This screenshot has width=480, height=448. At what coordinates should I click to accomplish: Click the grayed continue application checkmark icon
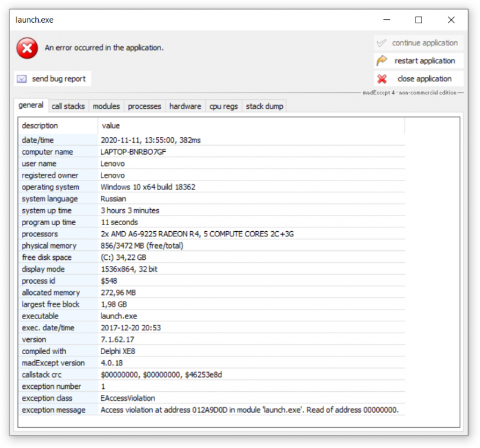pos(382,43)
